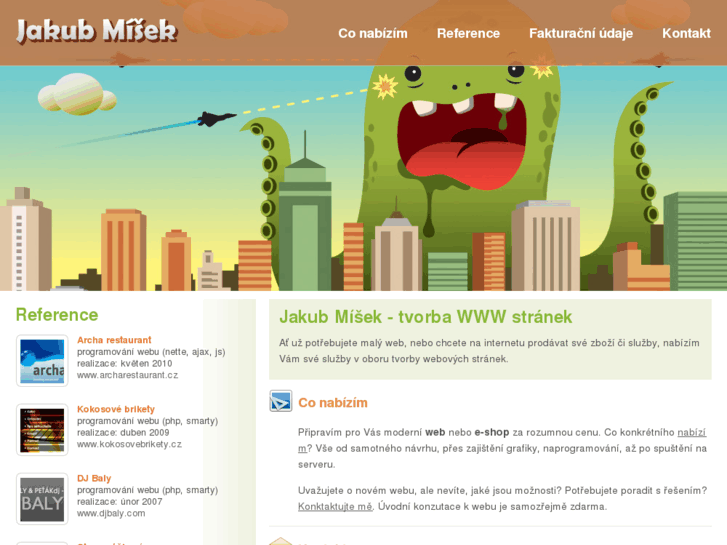Viewport: 727px width, 545px height.
Task: Click heading Jakub Míšek - tvorba WWW stránek
Action: click(x=426, y=317)
